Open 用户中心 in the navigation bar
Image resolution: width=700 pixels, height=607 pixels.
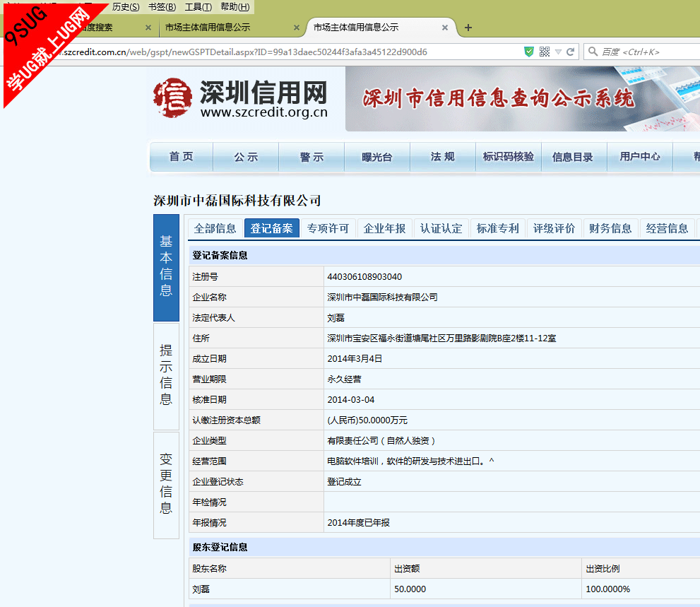tap(640, 157)
